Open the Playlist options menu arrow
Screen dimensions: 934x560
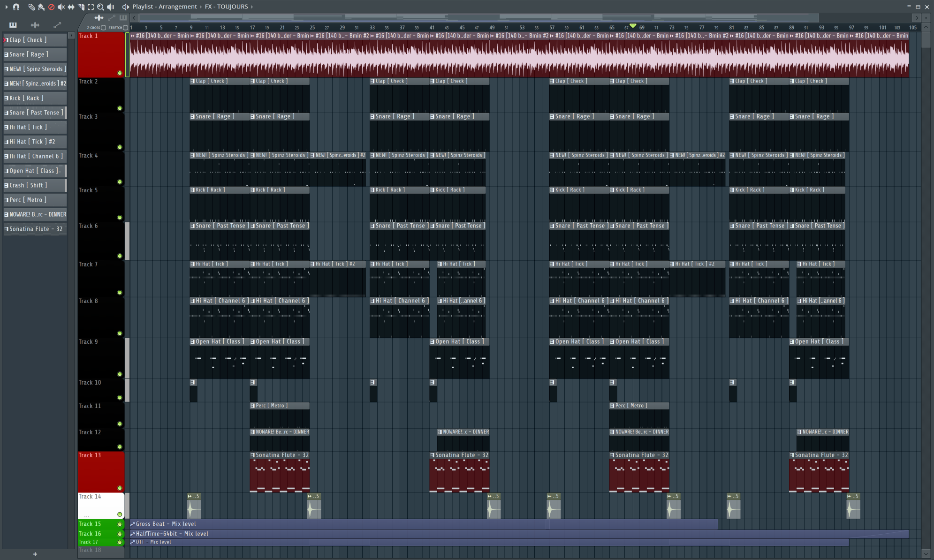coord(6,7)
